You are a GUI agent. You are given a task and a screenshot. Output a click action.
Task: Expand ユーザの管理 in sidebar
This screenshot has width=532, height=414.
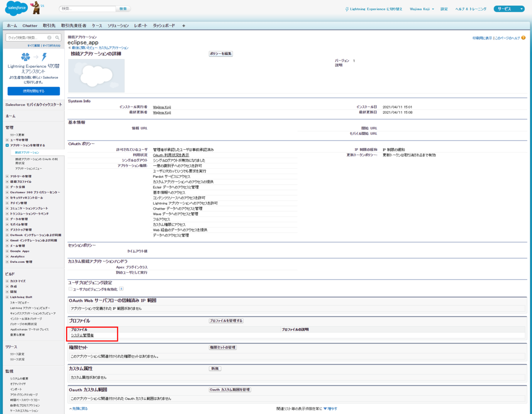click(7, 140)
